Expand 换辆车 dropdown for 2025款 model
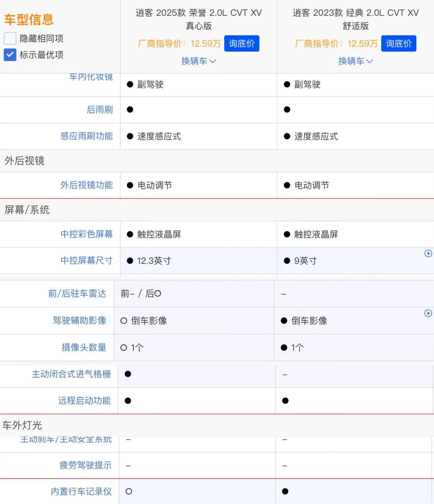434x504 pixels. pyautogui.click(x=198, y=61)
